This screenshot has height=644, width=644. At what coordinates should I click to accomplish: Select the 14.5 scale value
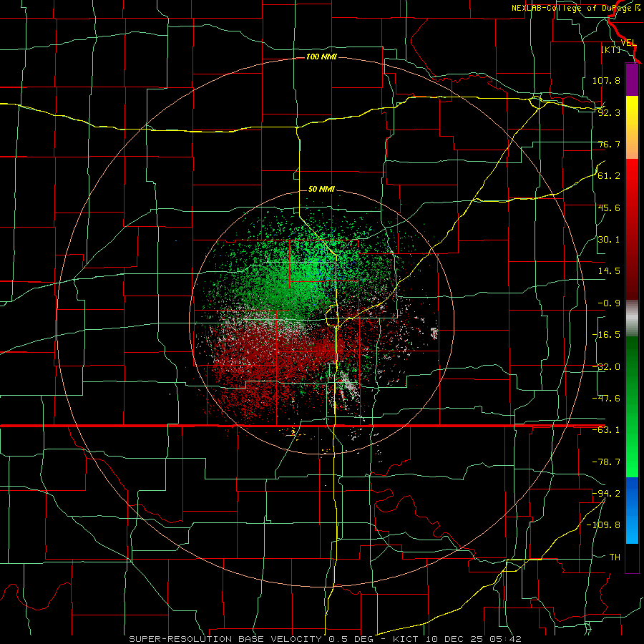[x=609, y=271]
